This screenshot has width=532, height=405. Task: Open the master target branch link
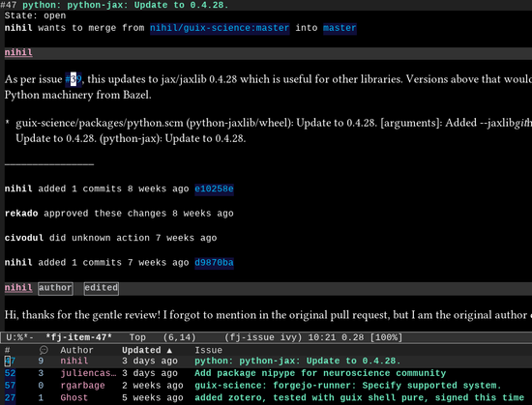(340, 28)
